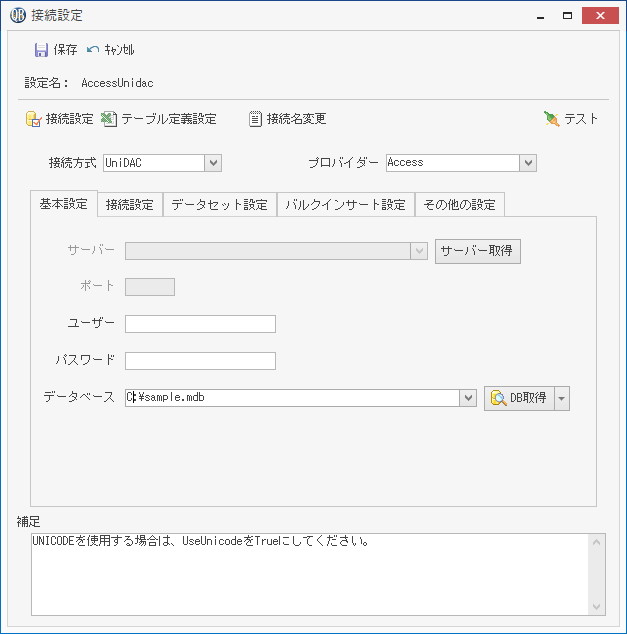Run the connection テスト
Image resolution: width=627 pixels, height=634 pixels.
[x=571, y=119]
